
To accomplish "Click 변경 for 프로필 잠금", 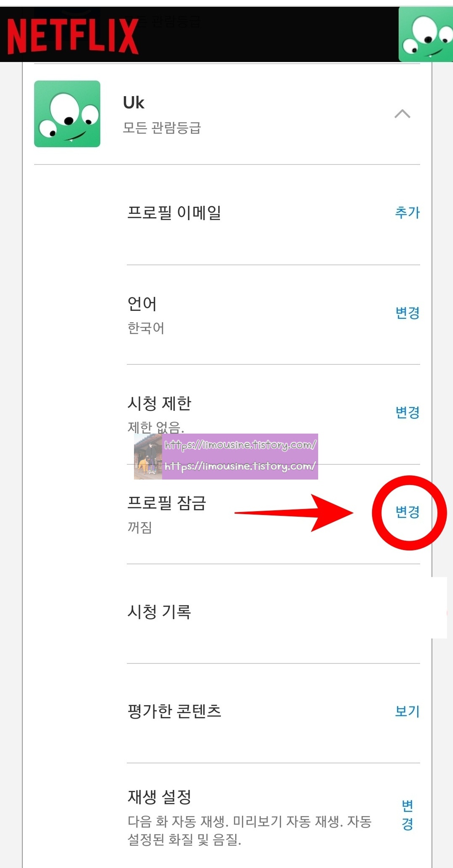I will pyautogui.click(x=407, y=512).
